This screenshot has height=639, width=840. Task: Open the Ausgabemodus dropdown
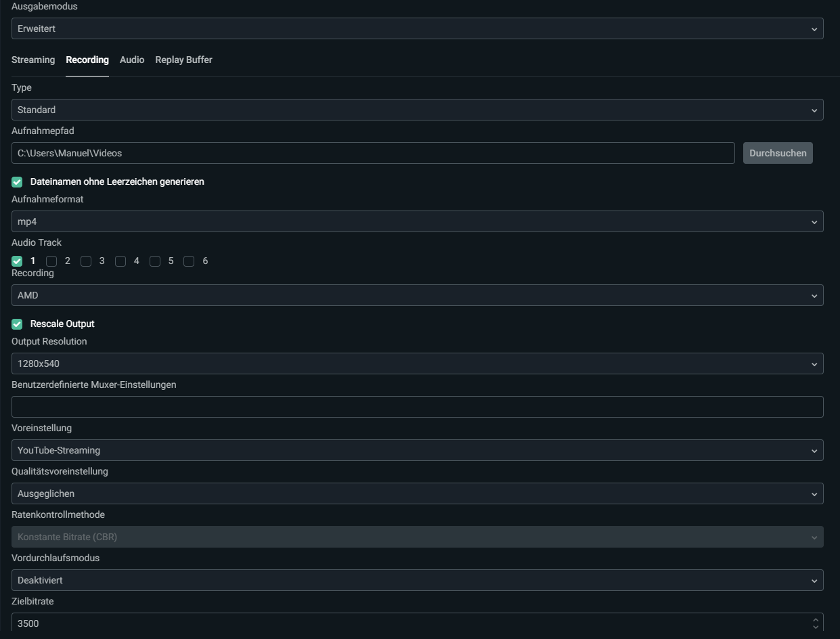point(417,28)
